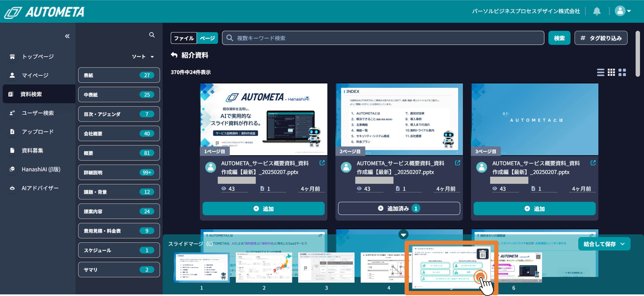The image size is (644, 296).
Task: Click the page vertical scrollbar
Action: click(638, 54)
